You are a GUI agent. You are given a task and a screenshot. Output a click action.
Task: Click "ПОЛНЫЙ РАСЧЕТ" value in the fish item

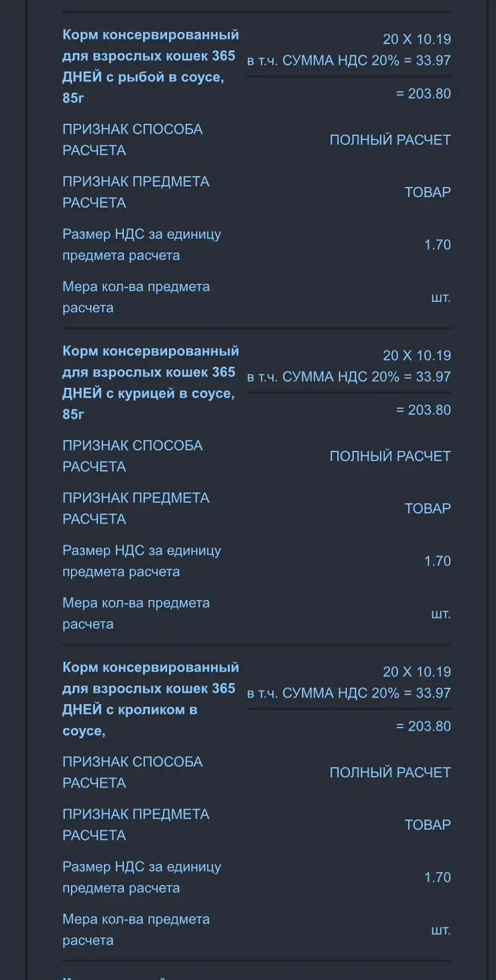390,140
